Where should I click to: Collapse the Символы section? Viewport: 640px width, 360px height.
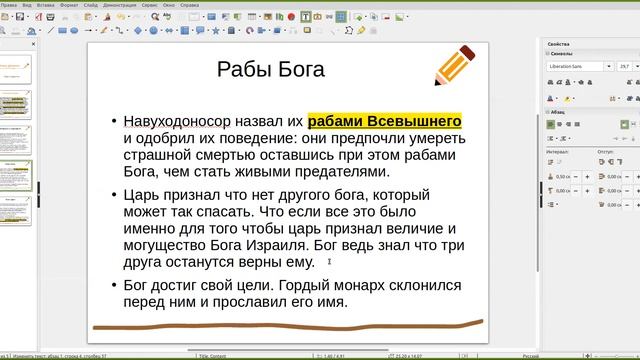(x=548, y=53)
